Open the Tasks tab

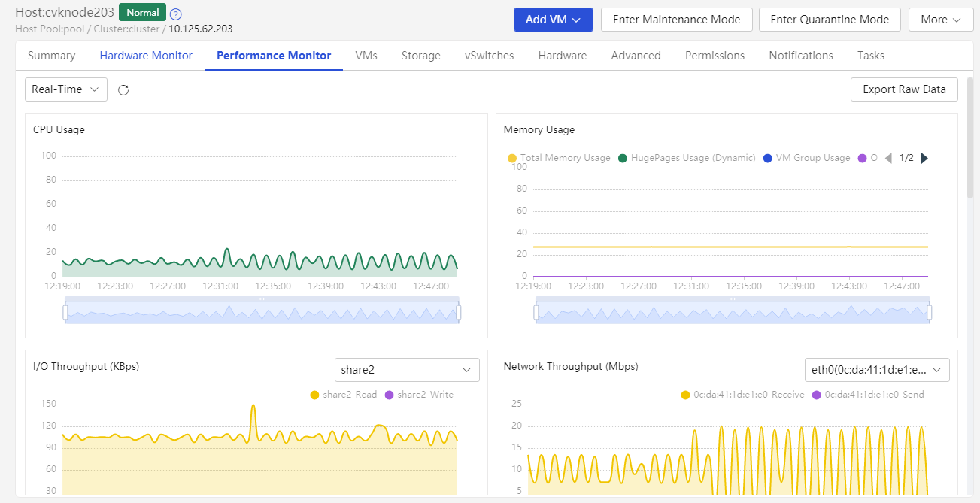pos(871,56)
